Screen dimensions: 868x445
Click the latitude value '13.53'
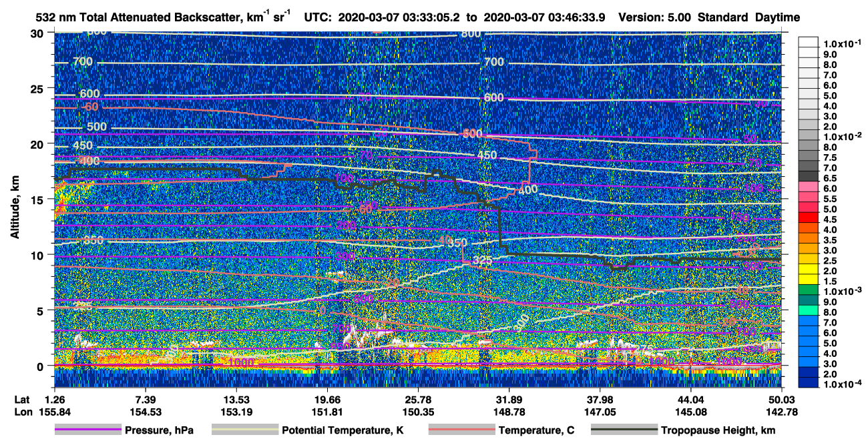(236, 399)
